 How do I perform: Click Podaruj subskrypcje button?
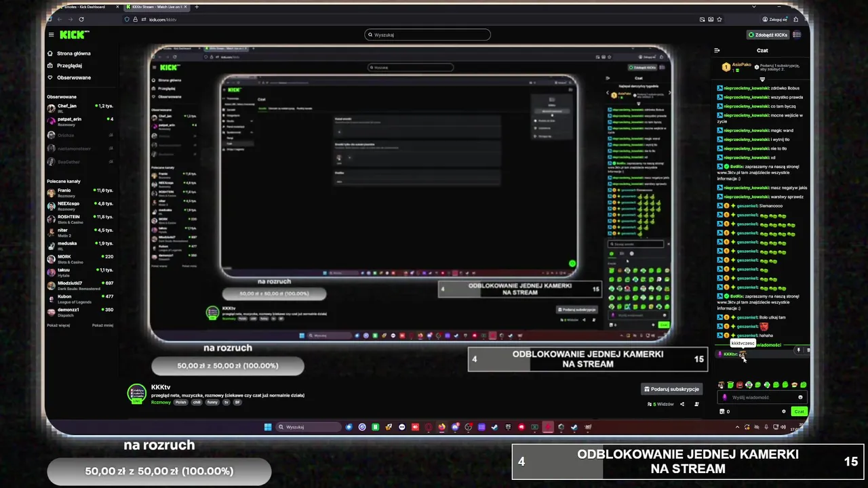click(672, 389)
